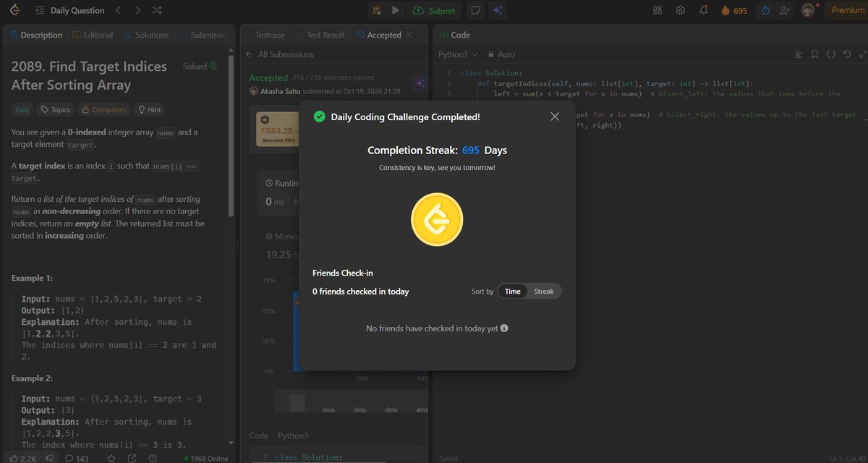Click the gold LeetCoin in the dialog

[x=437, y=220]
